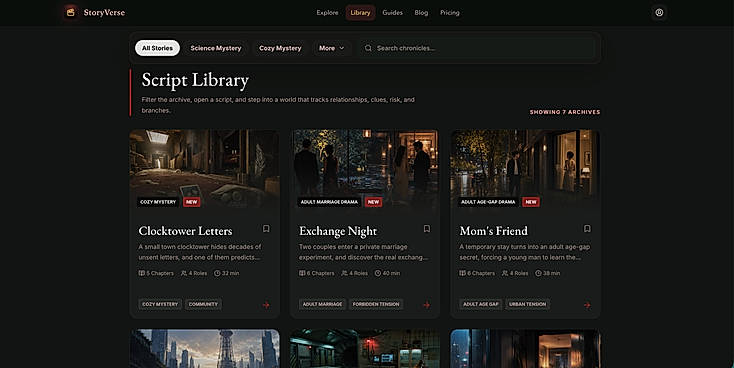The width and height of the screenshot is (734, 368).
Task: Filter by Cozy Mystery pill
Action: [x=280, y=48]
